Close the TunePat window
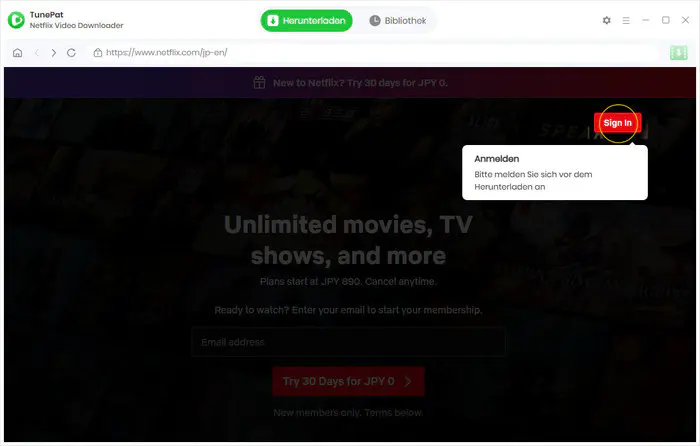The height and width of the screenshot is (446, 700). tap(685, 20)
